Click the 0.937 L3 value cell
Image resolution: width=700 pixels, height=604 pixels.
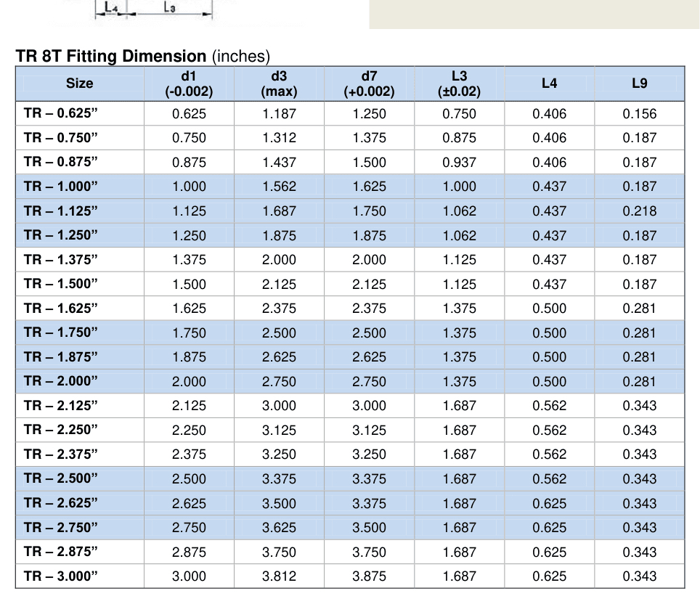(460, 162)
